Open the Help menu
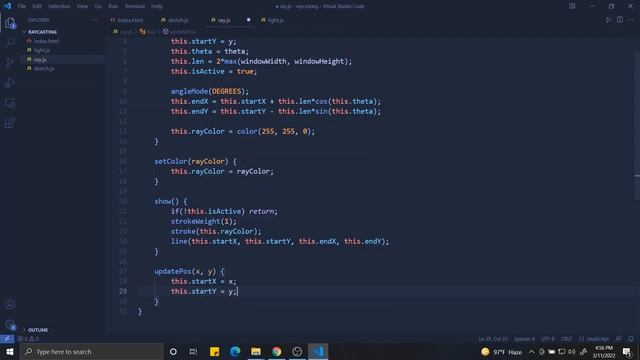 tap(157, 6)
